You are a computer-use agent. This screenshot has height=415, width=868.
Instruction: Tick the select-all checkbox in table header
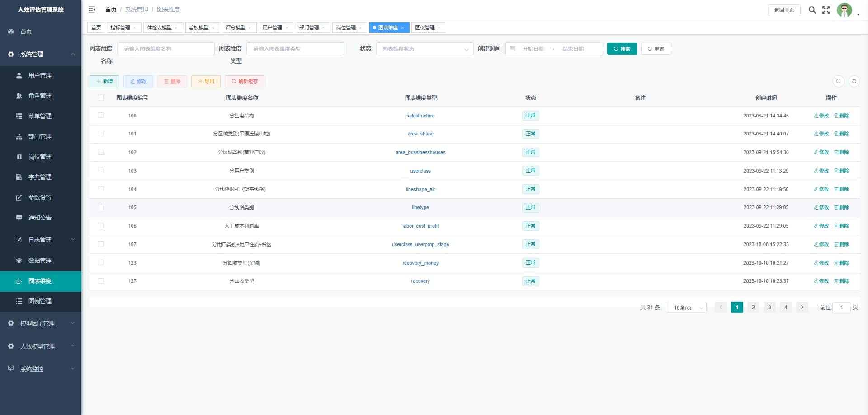click(x=100, y=98)
